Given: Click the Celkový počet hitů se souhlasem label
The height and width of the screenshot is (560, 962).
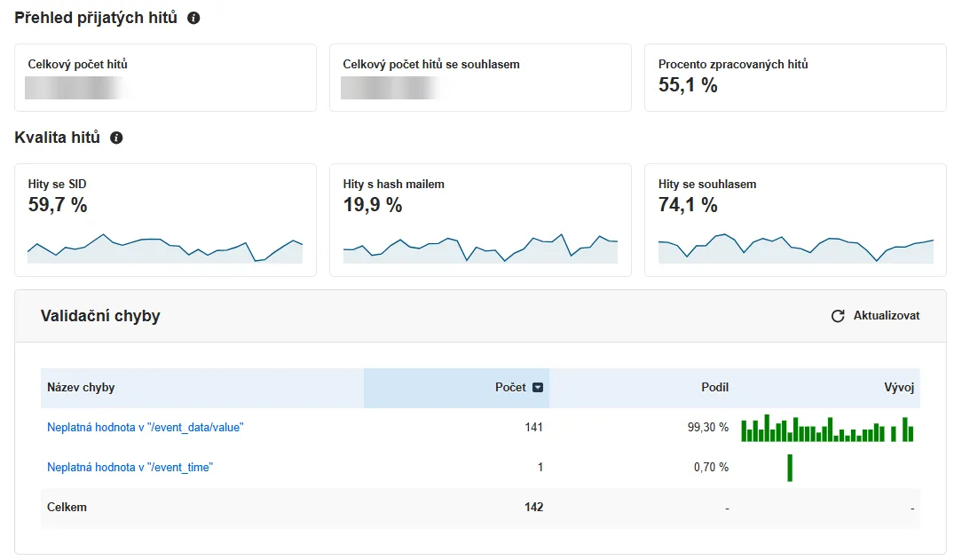Looking at the screenshot, I should point(431,65).
